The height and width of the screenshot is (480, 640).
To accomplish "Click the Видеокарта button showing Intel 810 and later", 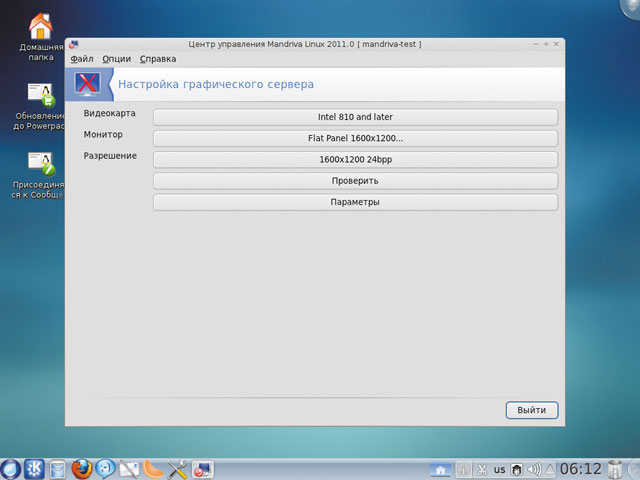I will point(355,117).
